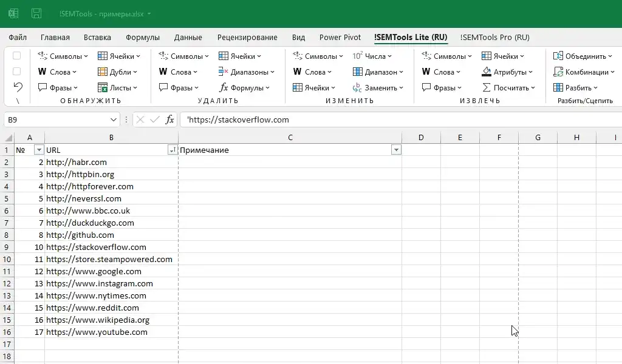
Task: Select cell with http://httpbin.org
Action: 112,174
